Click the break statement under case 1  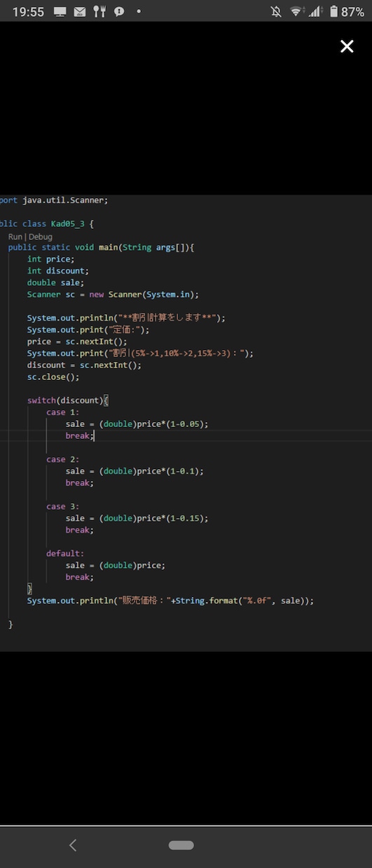click(79, 435)
